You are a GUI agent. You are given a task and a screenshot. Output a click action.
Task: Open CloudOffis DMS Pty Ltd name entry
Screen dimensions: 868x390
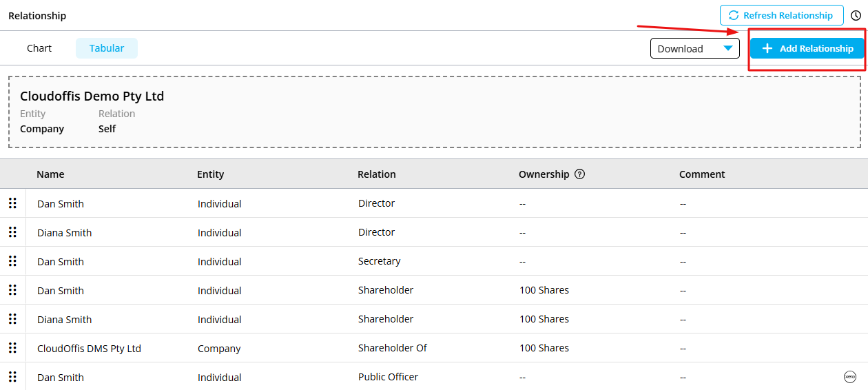coord(89,349)
